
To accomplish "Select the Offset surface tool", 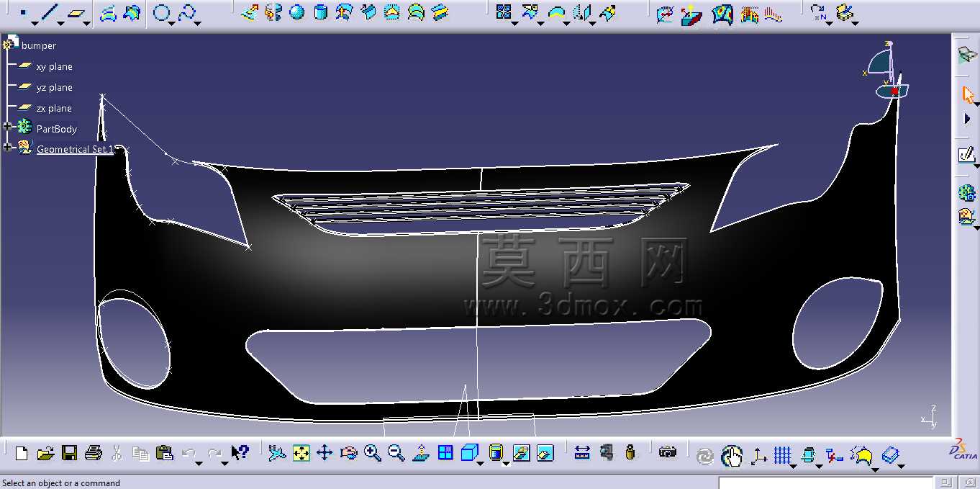I will click(x=345, y=12).
